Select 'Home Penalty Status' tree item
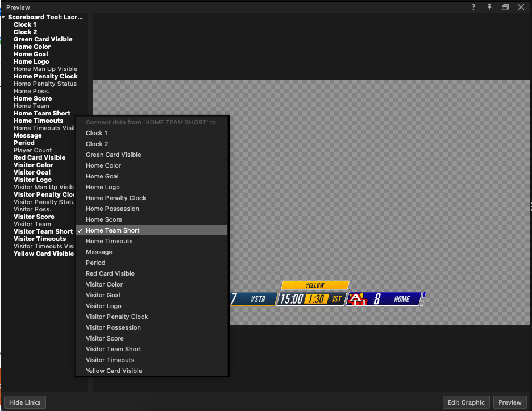 pyautogui.click(x=45, y=84)
